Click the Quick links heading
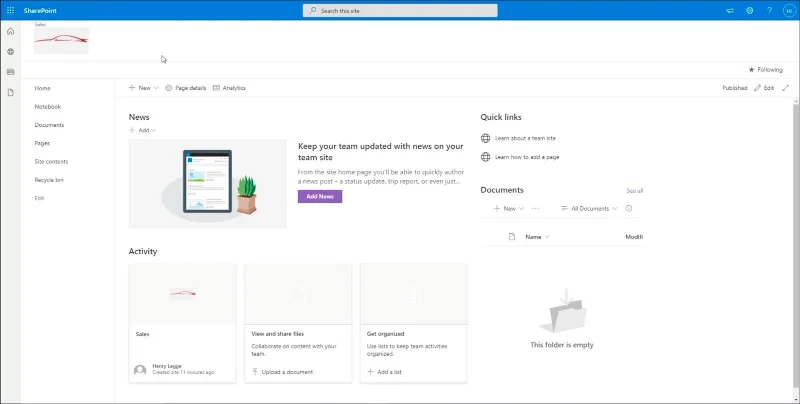 pos(501,117)
